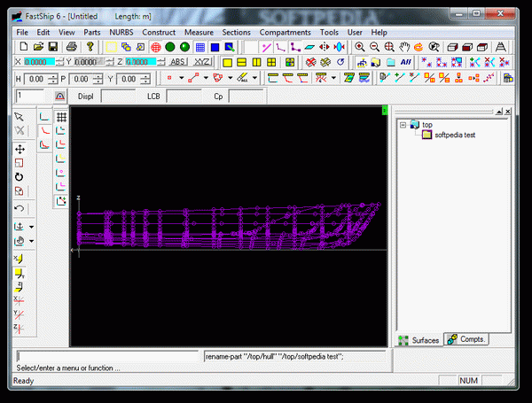532x403 pixels.
Task: Toggle the filled red curve display icon
Action: (x=44, y=144)
